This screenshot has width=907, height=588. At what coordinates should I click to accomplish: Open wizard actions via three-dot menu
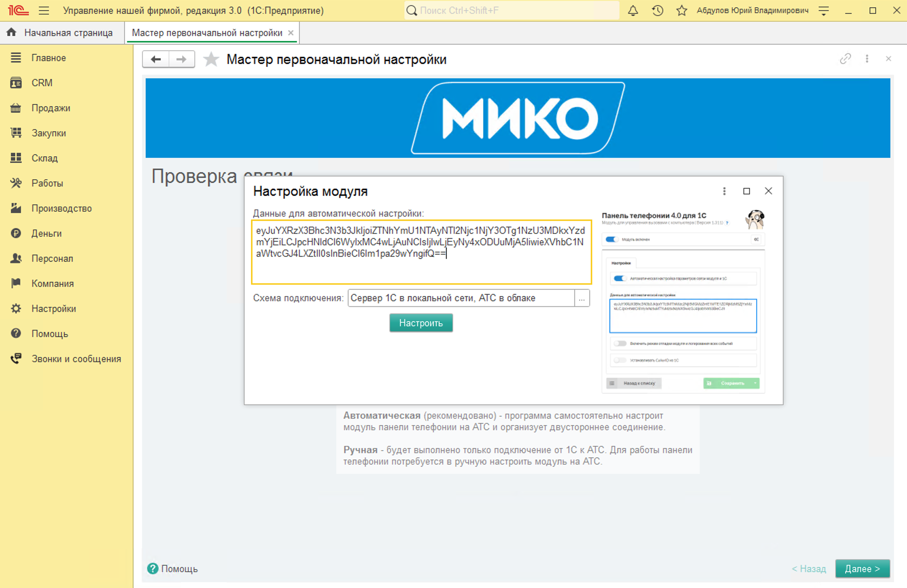click(867, 59)
